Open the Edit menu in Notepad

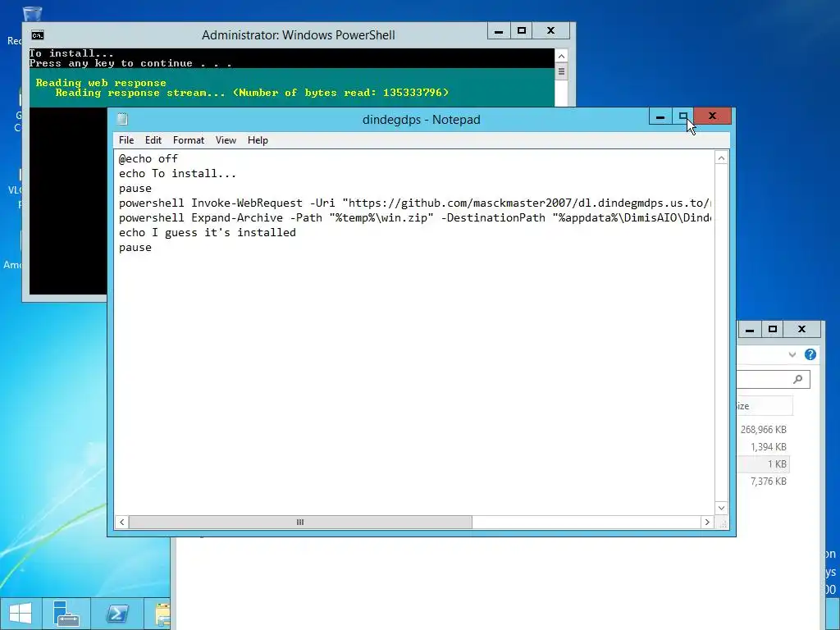coord(153,140)
